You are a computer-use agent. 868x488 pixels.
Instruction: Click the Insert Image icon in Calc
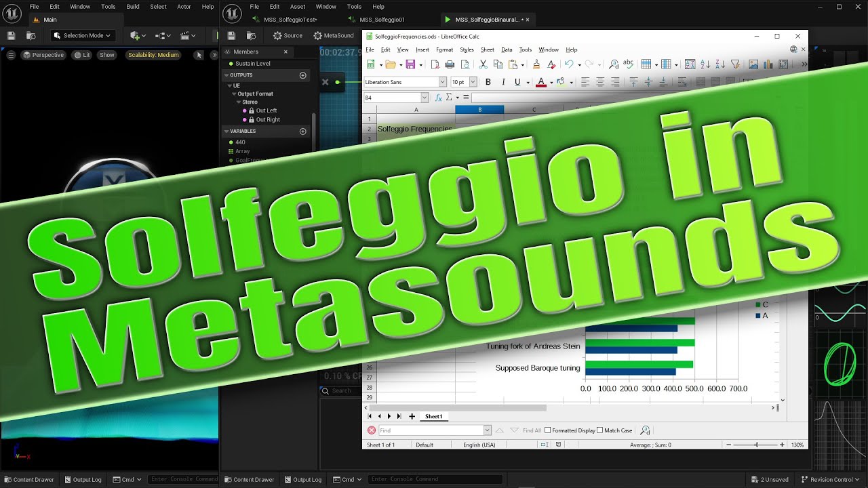tap(753, 64)
